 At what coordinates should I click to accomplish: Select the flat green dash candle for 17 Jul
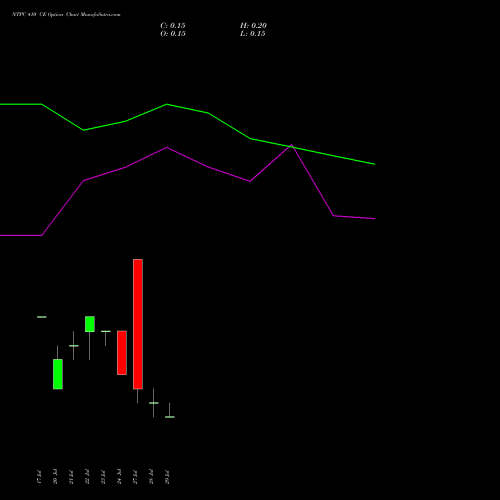pos(42,317)
